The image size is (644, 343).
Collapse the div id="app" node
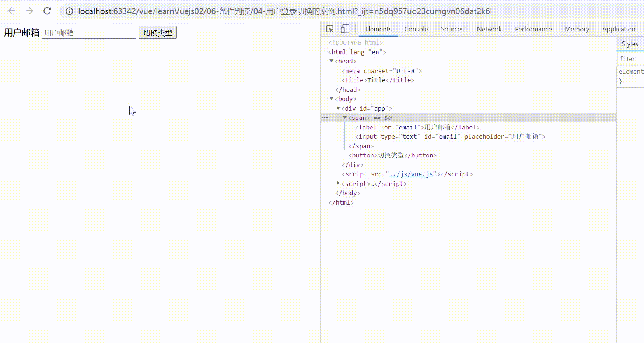(338, 108)
